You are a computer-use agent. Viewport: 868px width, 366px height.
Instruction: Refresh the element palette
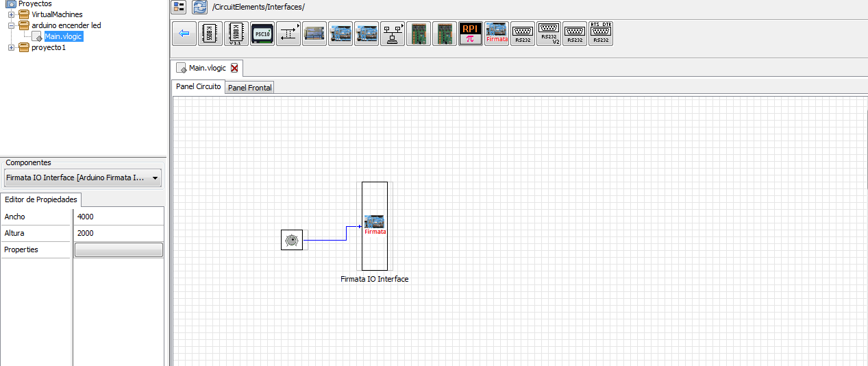coord(199,7)
